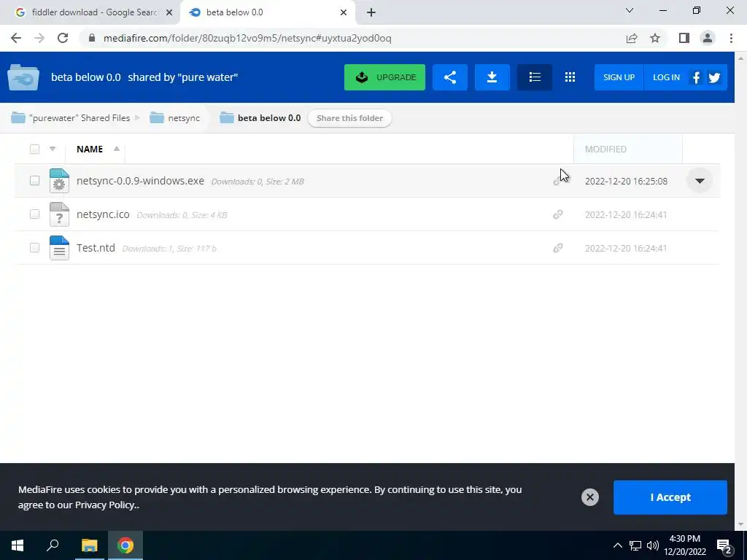Click netsync-0.0.9-windows.exe file type icon
Screen dimensions: 747x560
[59, 181]
